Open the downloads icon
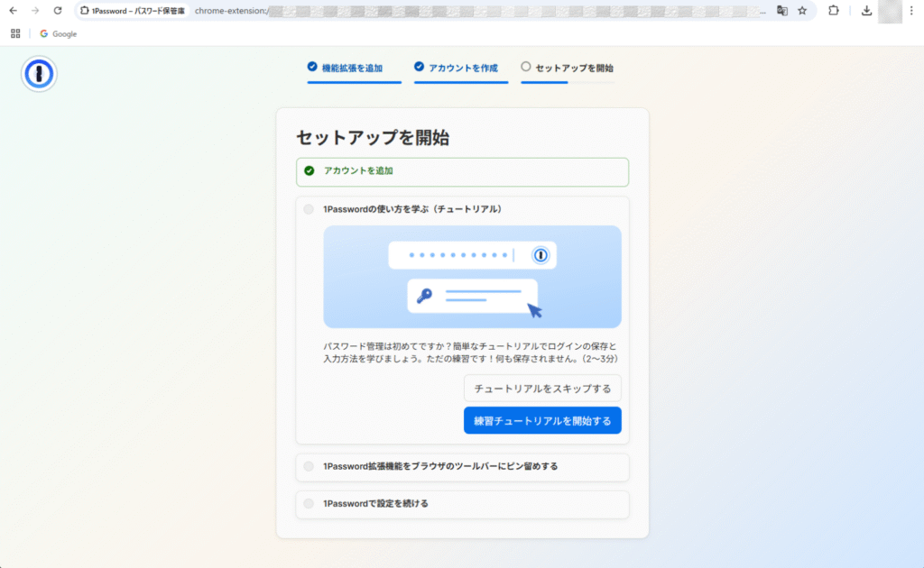Screen dimensions: 924x568 866,11
